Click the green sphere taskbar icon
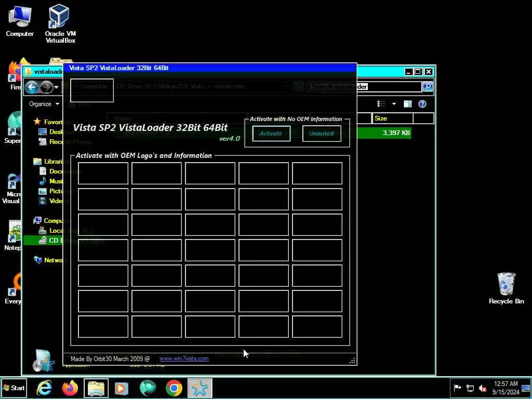Image resolution: width=532 pixels, height=399 pixels. pyautogui.click(x=148, y=388)
